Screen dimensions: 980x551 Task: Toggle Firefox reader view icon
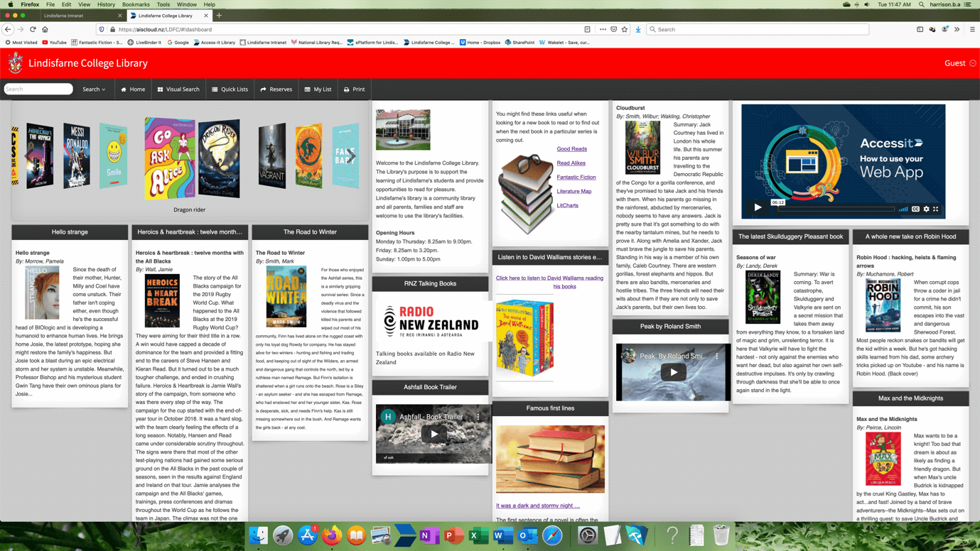click(587, 30)
